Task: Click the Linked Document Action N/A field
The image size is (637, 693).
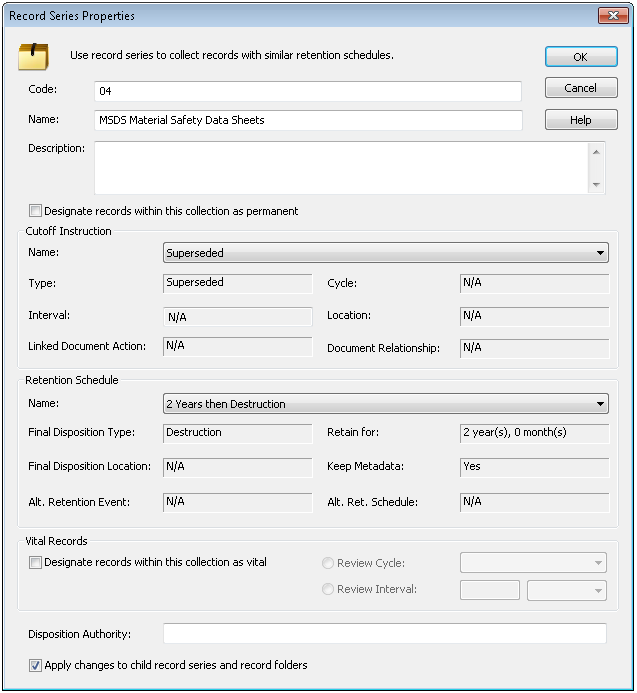Action: coord(238,347)
